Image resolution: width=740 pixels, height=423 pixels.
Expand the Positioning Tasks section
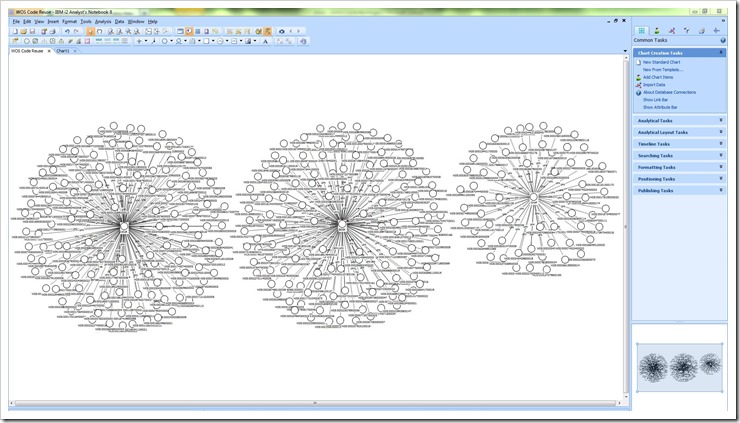[x=721, y=179]
